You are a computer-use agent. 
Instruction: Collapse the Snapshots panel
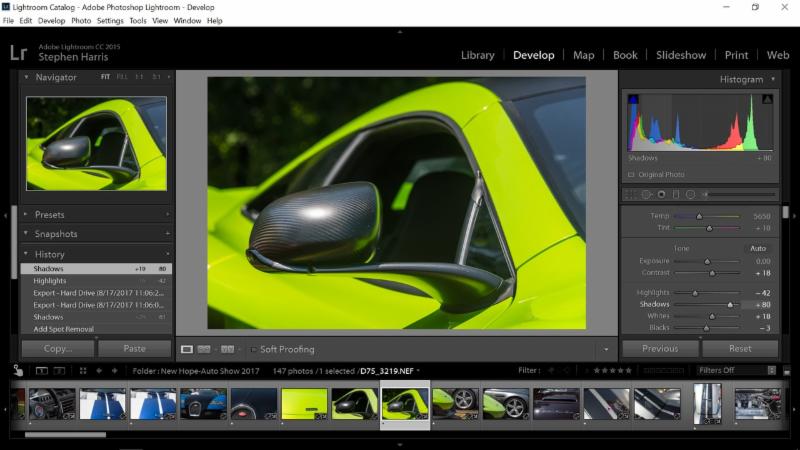(26, 233)
